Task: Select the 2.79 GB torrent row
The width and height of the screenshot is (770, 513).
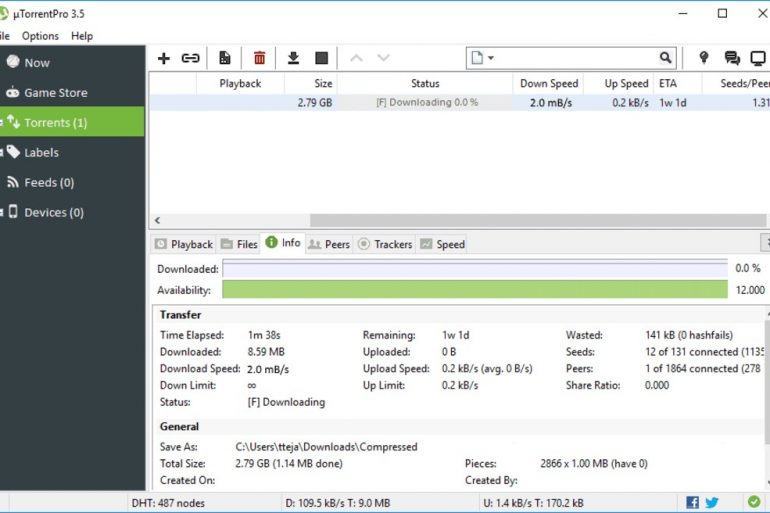Action: (459, 103)
